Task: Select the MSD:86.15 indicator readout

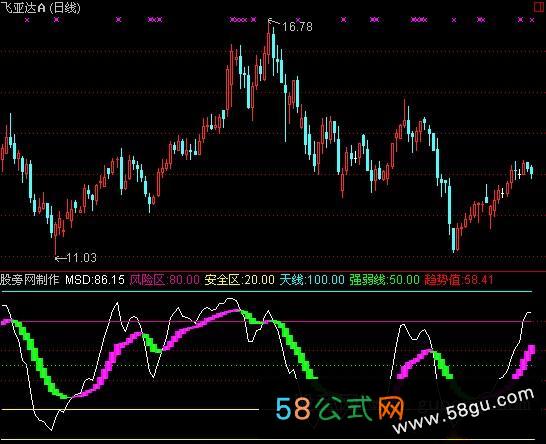Action: click(95, 280)
